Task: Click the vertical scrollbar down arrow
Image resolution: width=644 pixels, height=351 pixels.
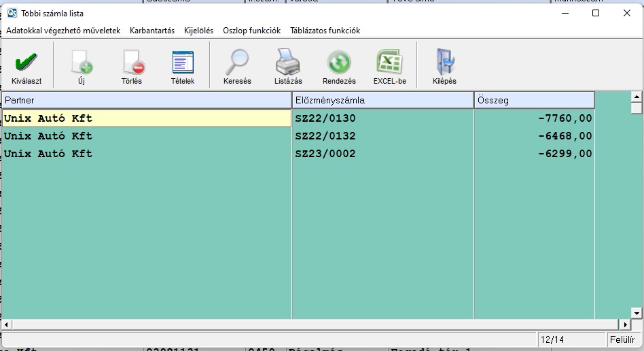Action: [x=637, y=313]
